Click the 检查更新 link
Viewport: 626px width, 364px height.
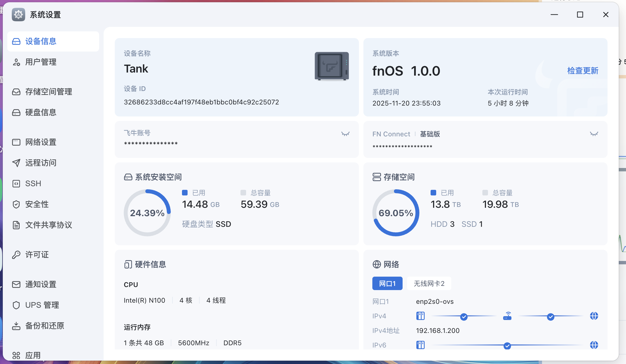pyautogui.click(x=583, y=71)
